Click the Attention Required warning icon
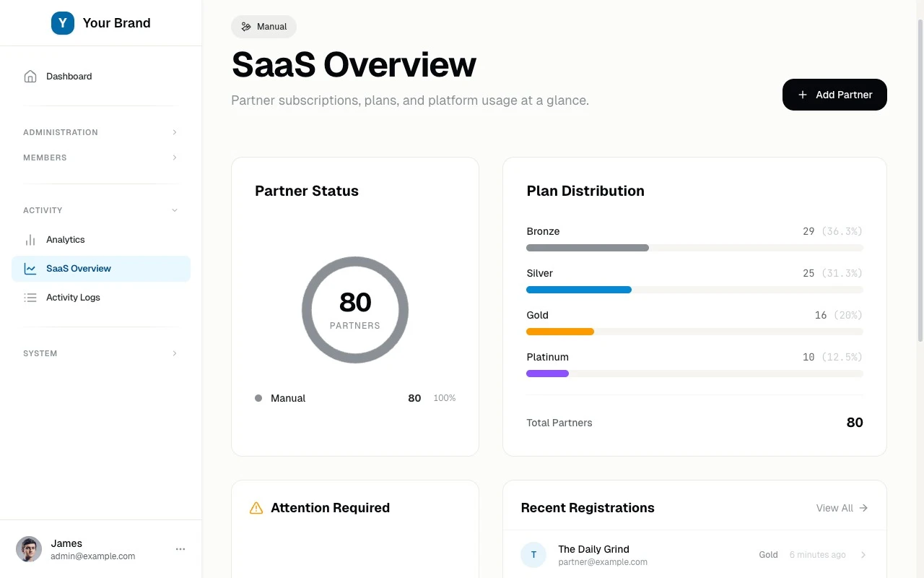924x578 pixels. click(256, 508)
